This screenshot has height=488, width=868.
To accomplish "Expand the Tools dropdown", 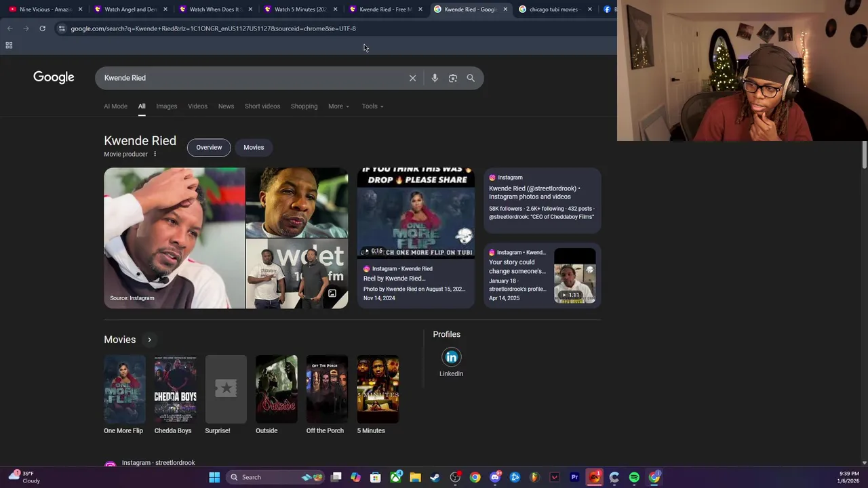I will tap(372, 106).
